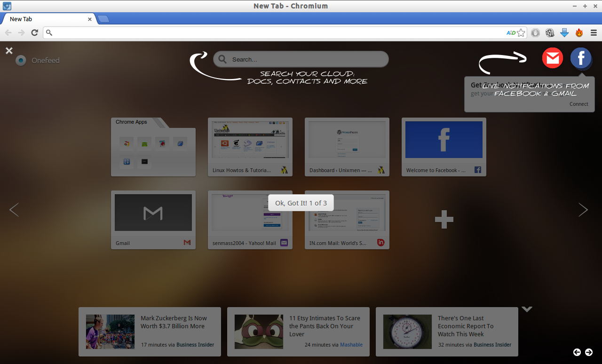This screenshot has height=364, width=602.
Task: Bookmark this page with the star icon
Action: [521, 32]
